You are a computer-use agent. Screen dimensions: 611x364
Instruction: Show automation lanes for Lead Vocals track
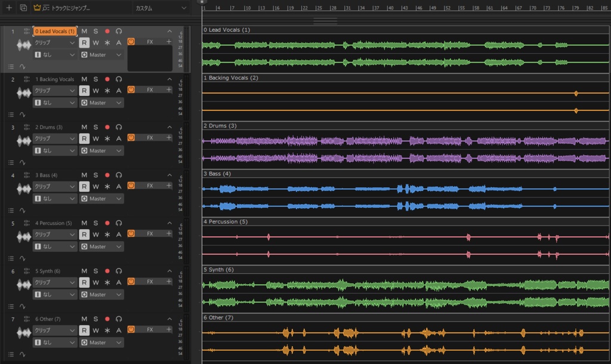coord(23,67)
